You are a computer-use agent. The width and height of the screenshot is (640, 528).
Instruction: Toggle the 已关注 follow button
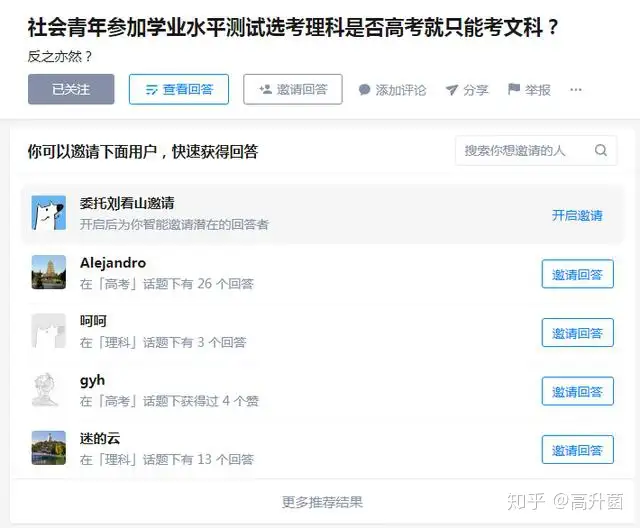point(71,89)
